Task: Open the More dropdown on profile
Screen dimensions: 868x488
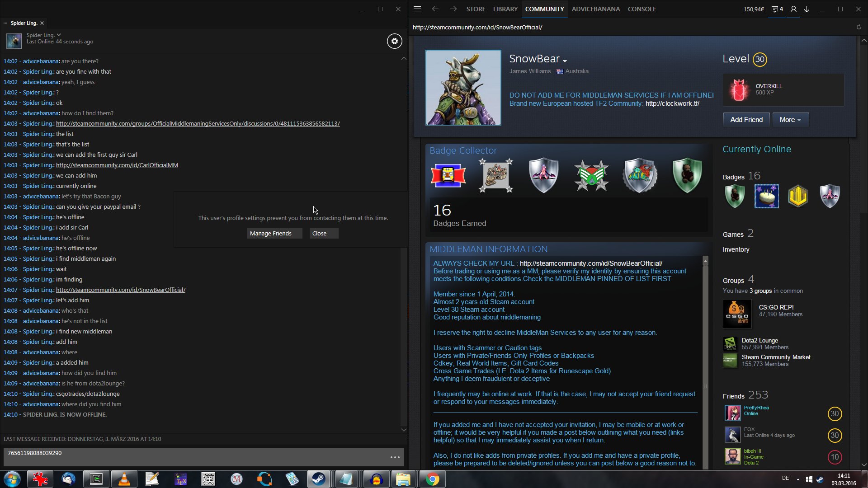Action: point(790,120)
